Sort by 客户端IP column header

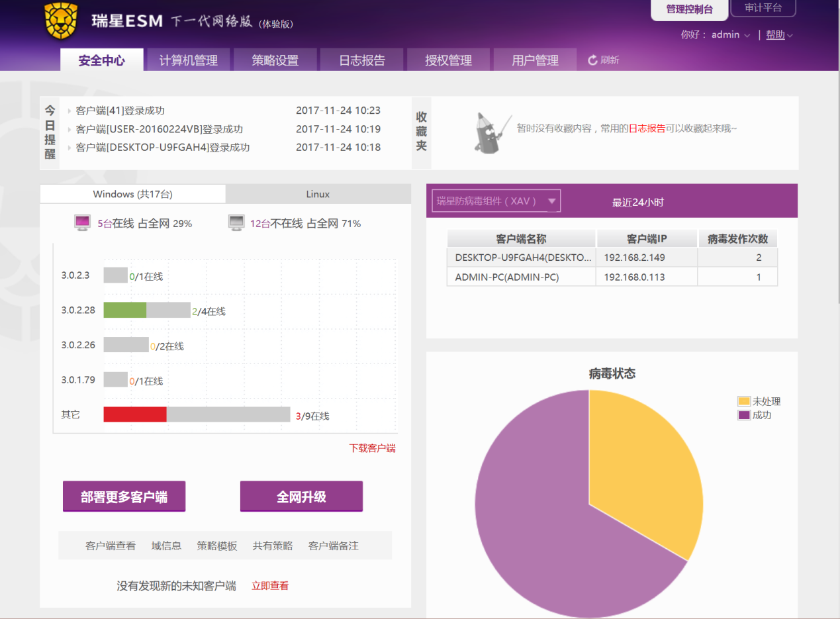coord(647,239)
